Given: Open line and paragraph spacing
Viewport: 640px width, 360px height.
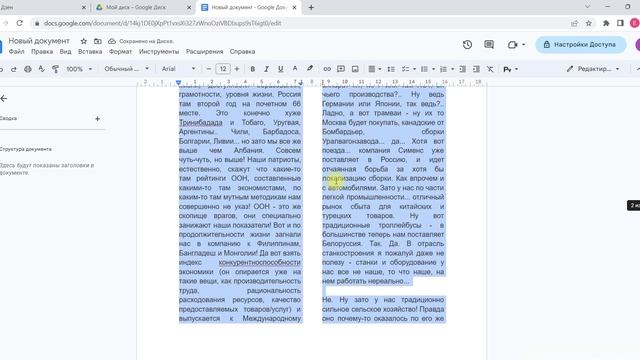Looking at the screenshot, I should (x=391, y=69).
